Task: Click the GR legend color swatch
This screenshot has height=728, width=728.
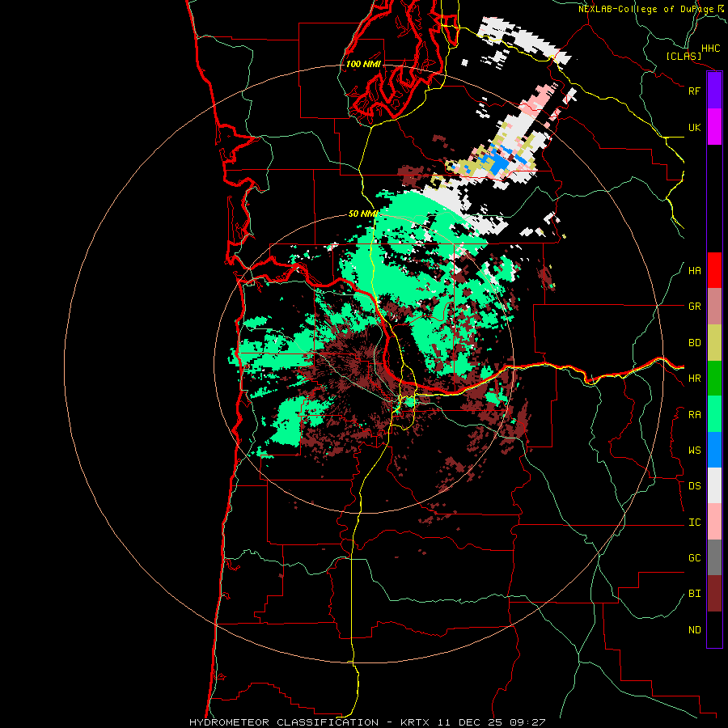Action: tap(714, 307)
